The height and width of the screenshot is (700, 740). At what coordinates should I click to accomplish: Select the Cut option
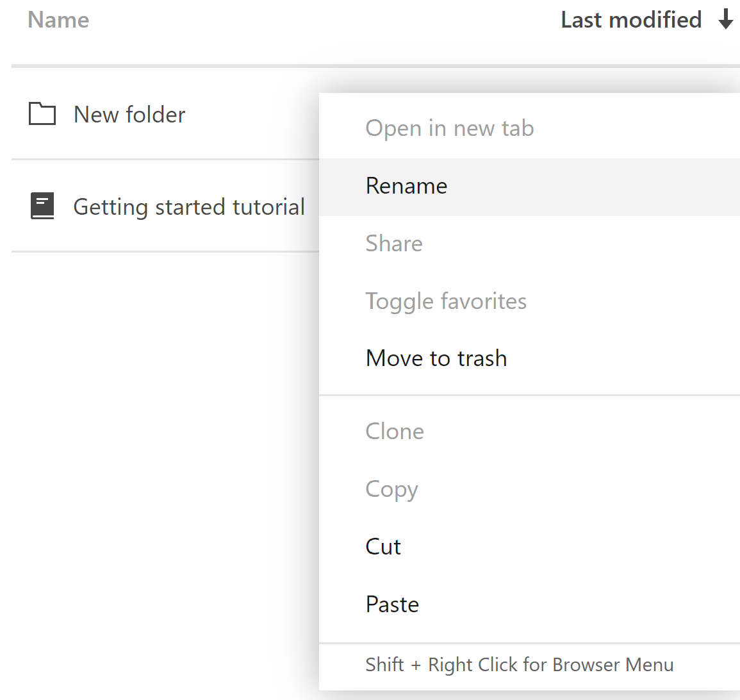click(x=382, y=547)
